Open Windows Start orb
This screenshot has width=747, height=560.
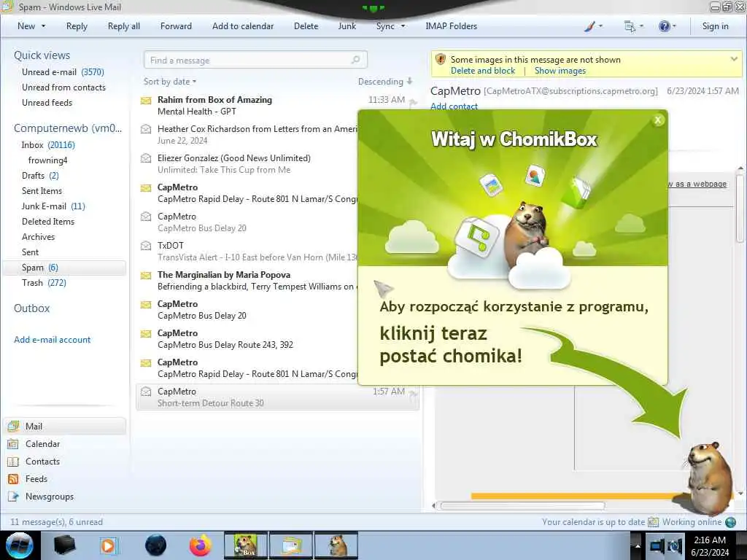20,545
